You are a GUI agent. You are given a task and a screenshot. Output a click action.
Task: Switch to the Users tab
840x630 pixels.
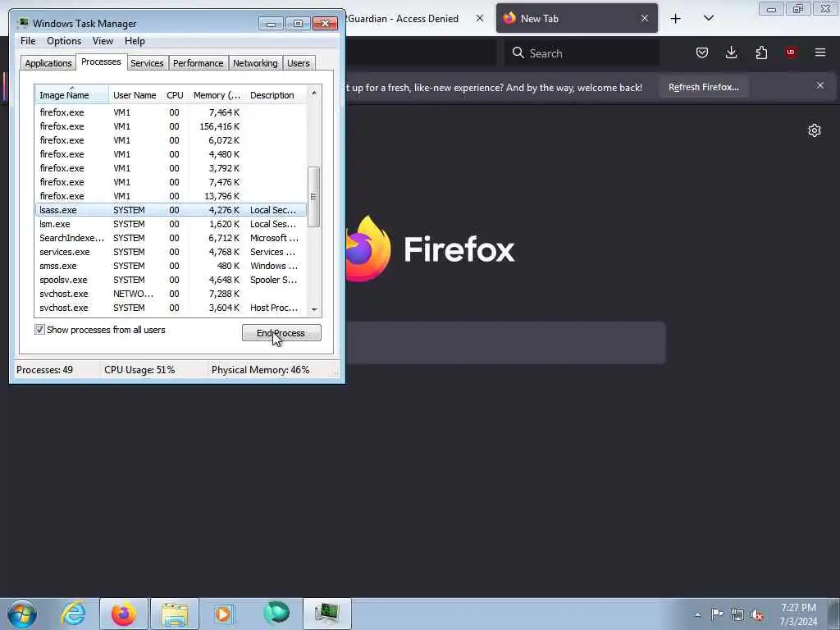tap(299, 63)
